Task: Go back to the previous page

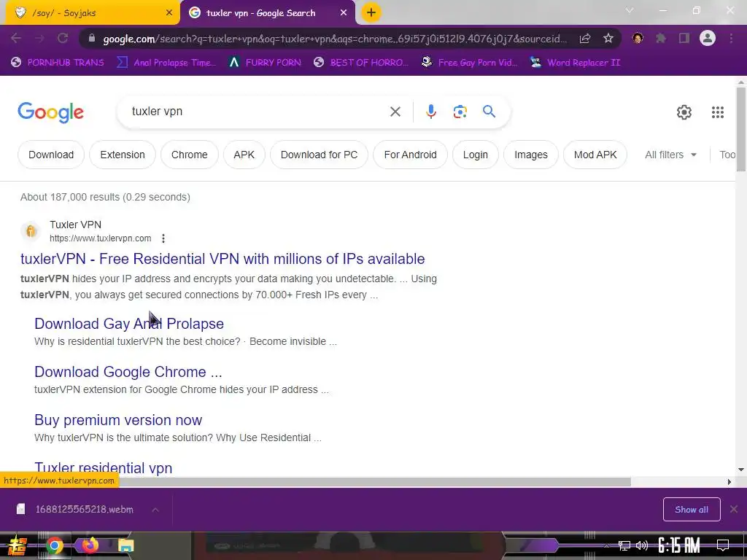Action: 16,38
